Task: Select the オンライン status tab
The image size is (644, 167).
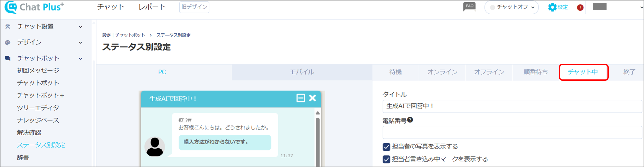Action: (442, 72)
